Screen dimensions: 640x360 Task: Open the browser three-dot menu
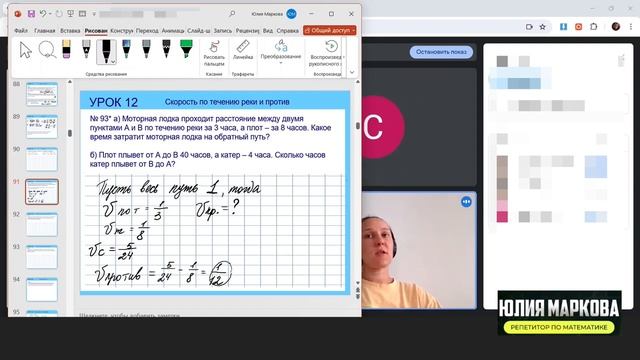[x=631, y=27]
